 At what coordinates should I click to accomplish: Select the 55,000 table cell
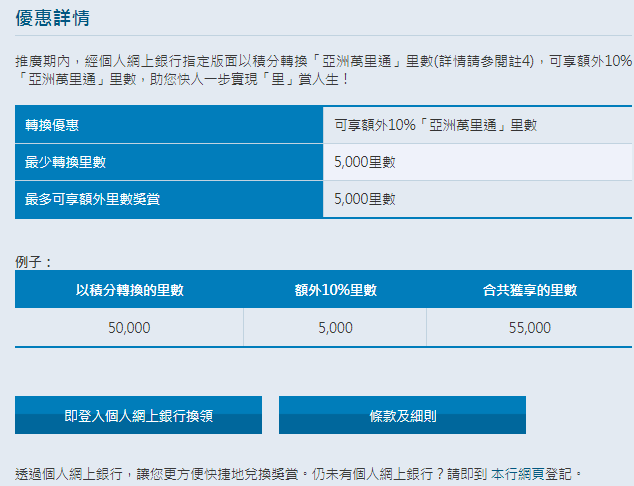(529, 327)
